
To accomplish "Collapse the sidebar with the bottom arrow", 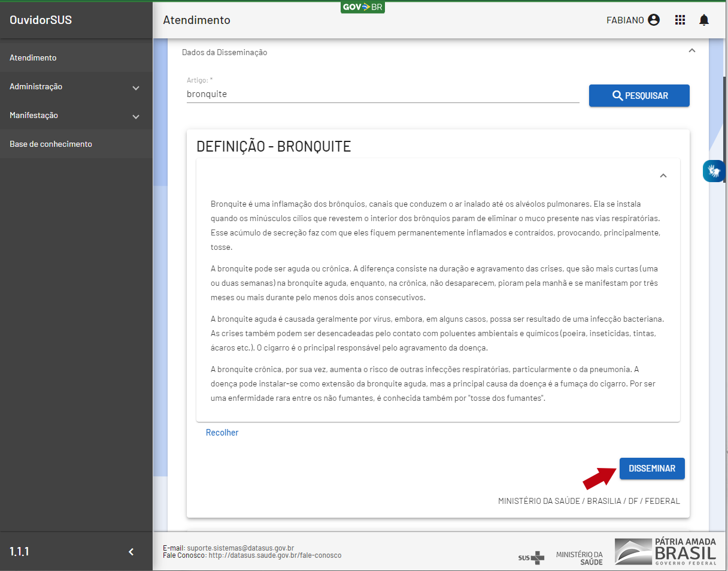I will point(131,552).
